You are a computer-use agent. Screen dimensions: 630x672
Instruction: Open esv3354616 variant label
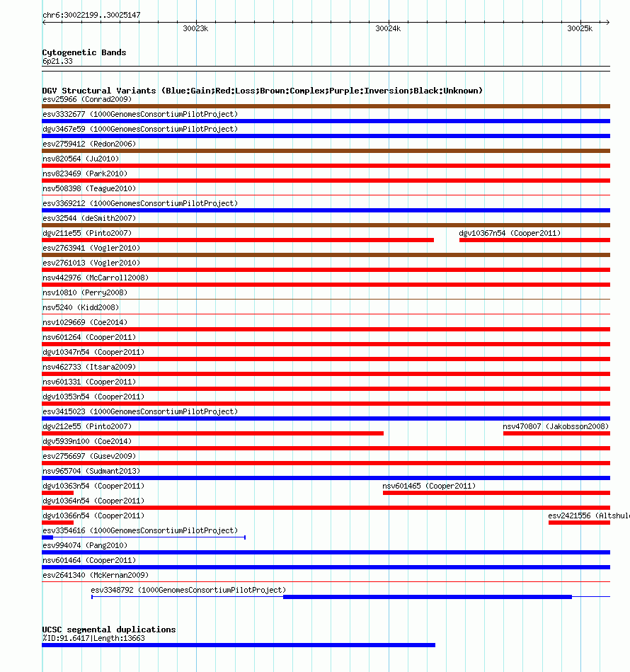[x=140, y=530]
